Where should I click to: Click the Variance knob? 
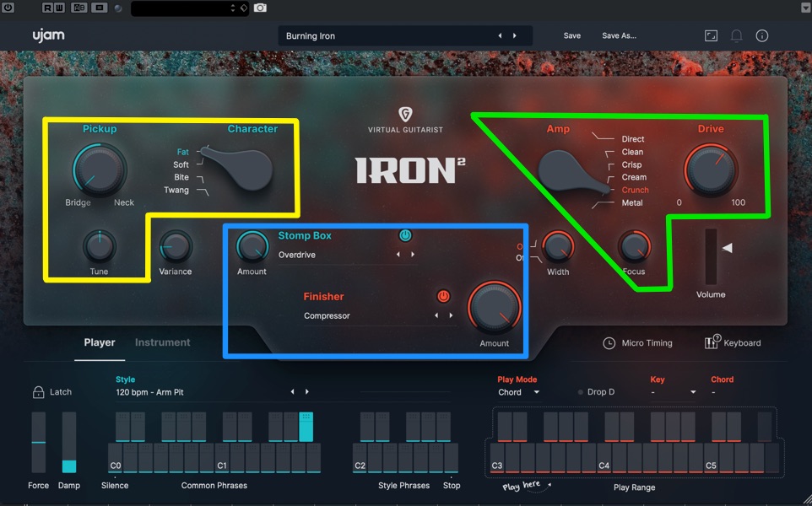coord(175,247)
